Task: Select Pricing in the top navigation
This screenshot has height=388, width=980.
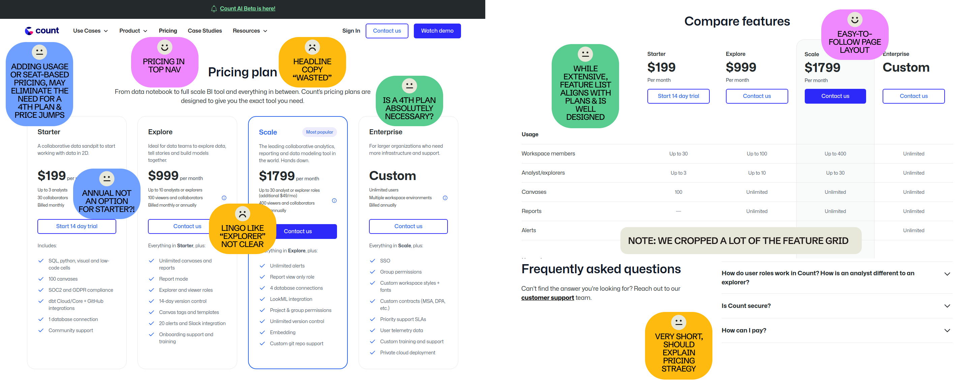Action: tap(168, 31)
